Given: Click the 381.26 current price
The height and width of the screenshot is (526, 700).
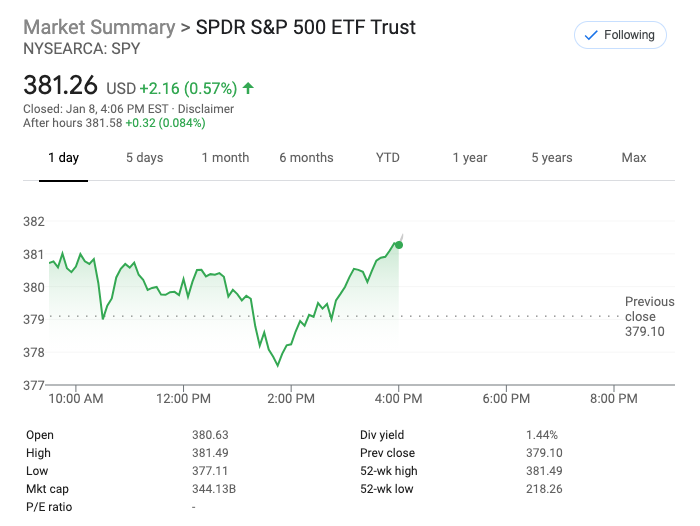Looking at the screenshot, I should click(61, 87).
